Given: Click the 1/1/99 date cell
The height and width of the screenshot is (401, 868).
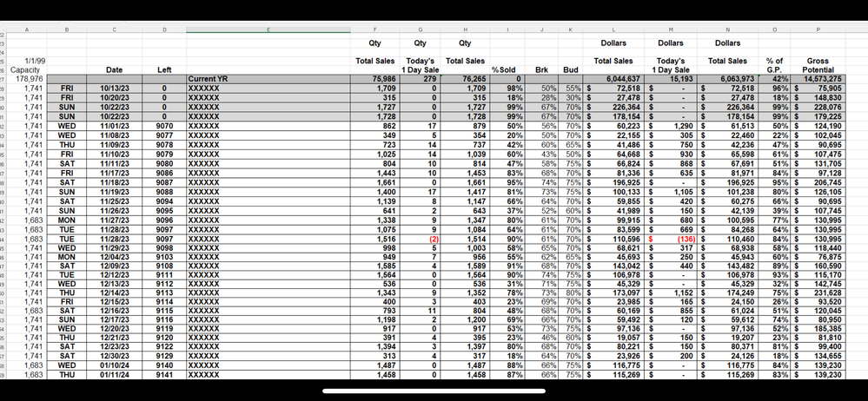Looking at the screenshot, I should tap(27, 61).
